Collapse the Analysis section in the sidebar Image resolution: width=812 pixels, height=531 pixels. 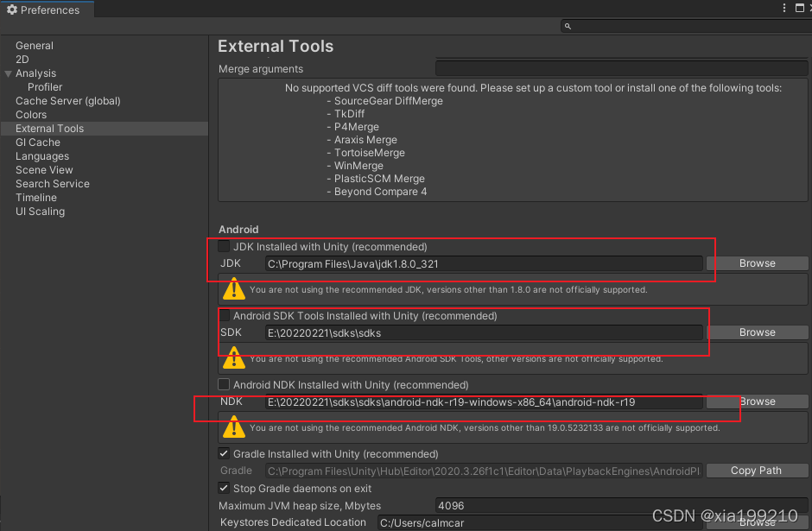(9, 73)
